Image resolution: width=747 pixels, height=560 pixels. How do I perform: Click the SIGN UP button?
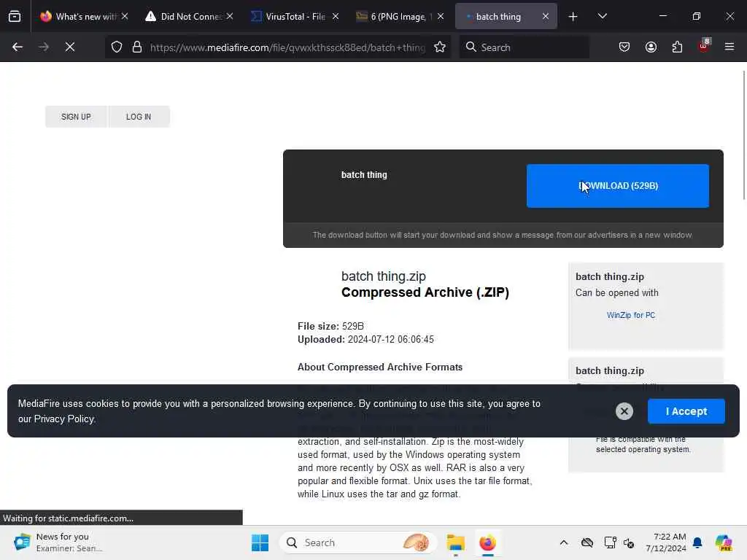tap(76, 117)
